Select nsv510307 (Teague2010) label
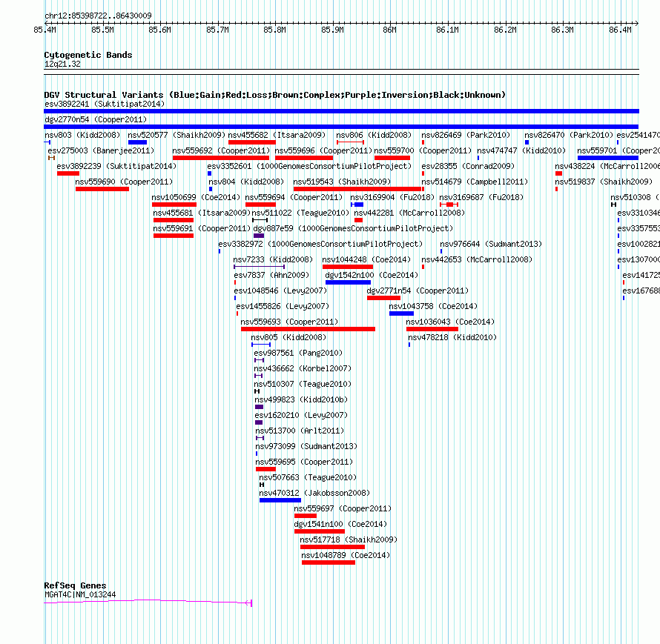This screenshot has height=644, width=660. click(x=303, y=384)
